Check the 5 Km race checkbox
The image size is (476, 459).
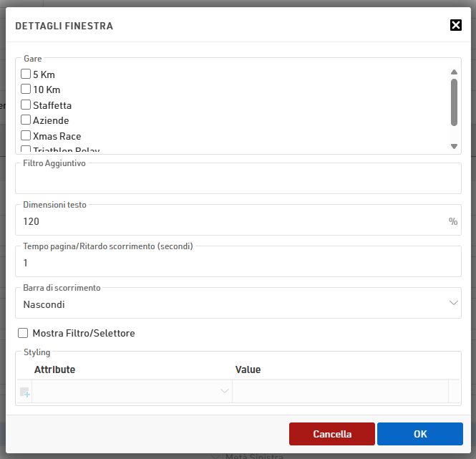click(26, 74)
